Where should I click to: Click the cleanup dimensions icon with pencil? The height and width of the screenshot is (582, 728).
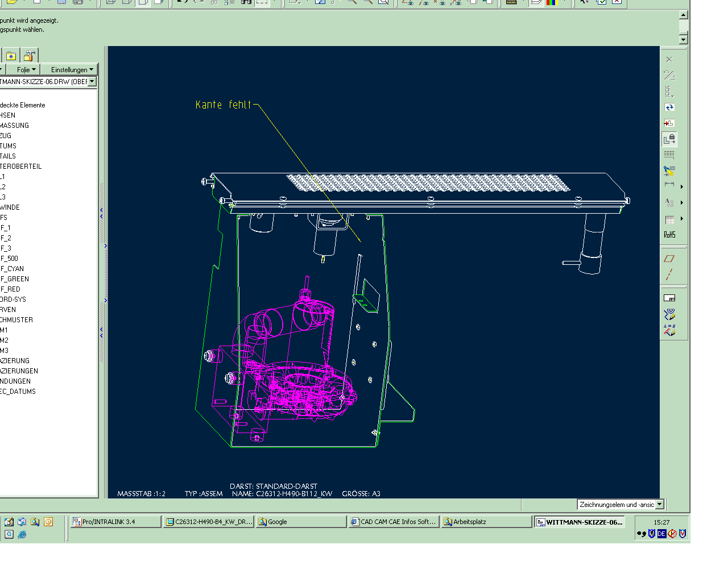coord(669,314)
